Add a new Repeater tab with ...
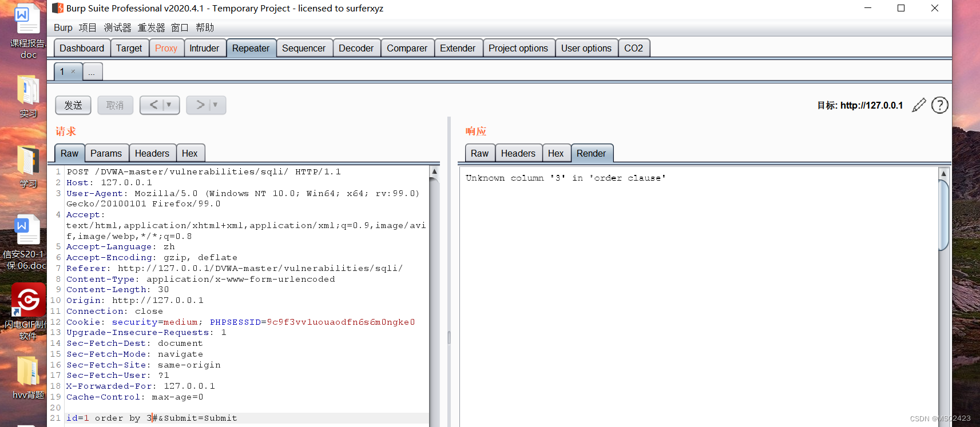 92,71
